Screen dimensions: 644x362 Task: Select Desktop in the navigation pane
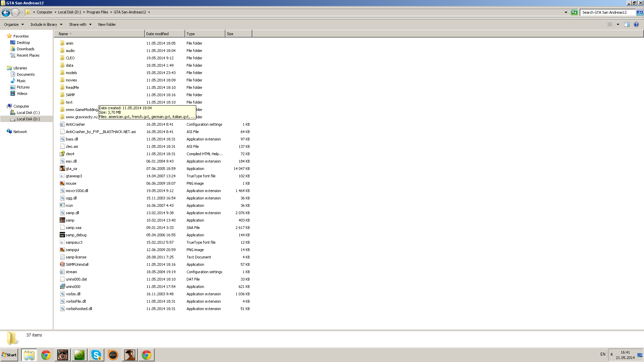coord(23,43)
